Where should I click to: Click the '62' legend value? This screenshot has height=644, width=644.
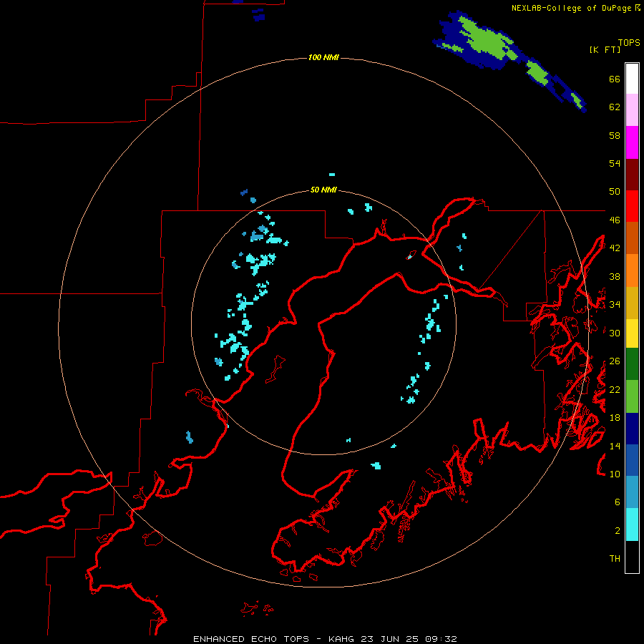click(x=615, y=107)
